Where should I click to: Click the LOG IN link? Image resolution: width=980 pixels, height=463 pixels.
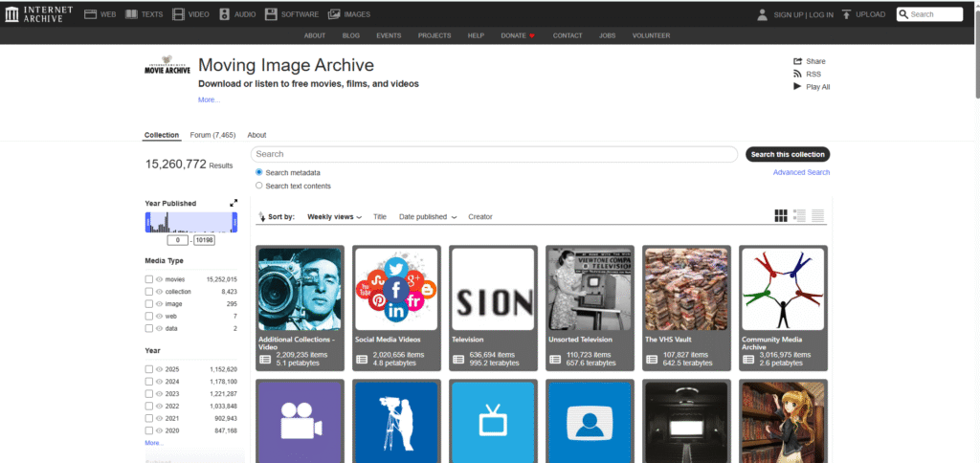[820, 14]
